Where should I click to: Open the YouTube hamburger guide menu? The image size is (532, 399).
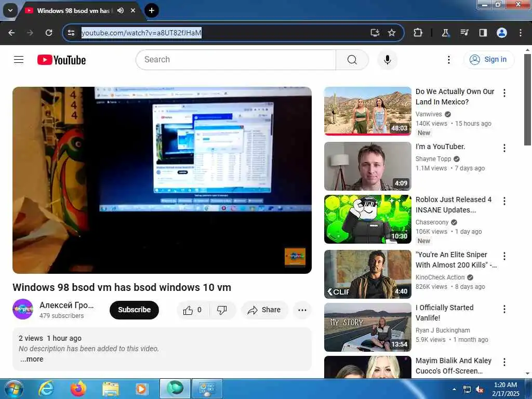(19, 60)
